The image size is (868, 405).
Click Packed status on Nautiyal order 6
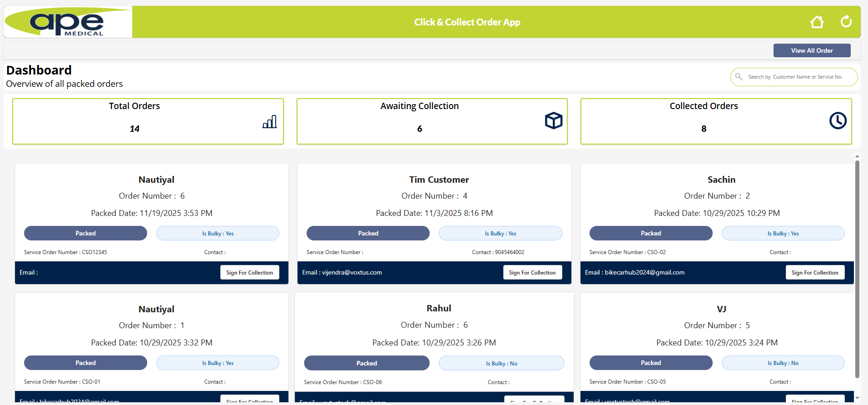click(x=85, y=233)
